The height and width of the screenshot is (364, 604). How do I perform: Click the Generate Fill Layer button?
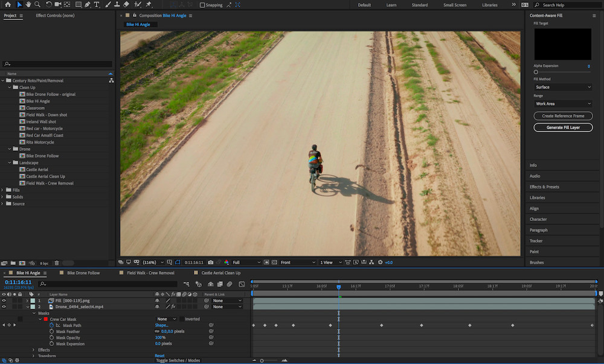pyautogui.click(x=562, y=127)
